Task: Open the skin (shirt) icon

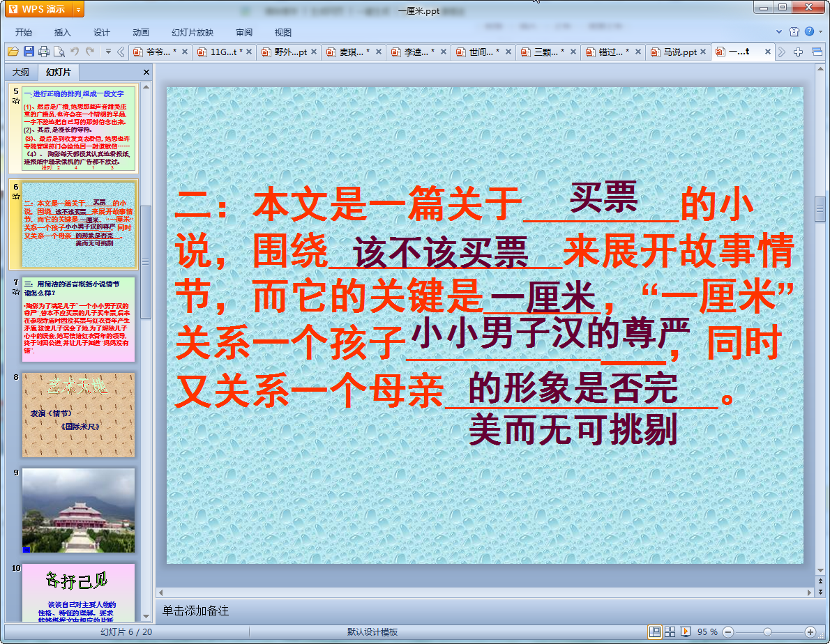Action: click(x=794, y=32)
